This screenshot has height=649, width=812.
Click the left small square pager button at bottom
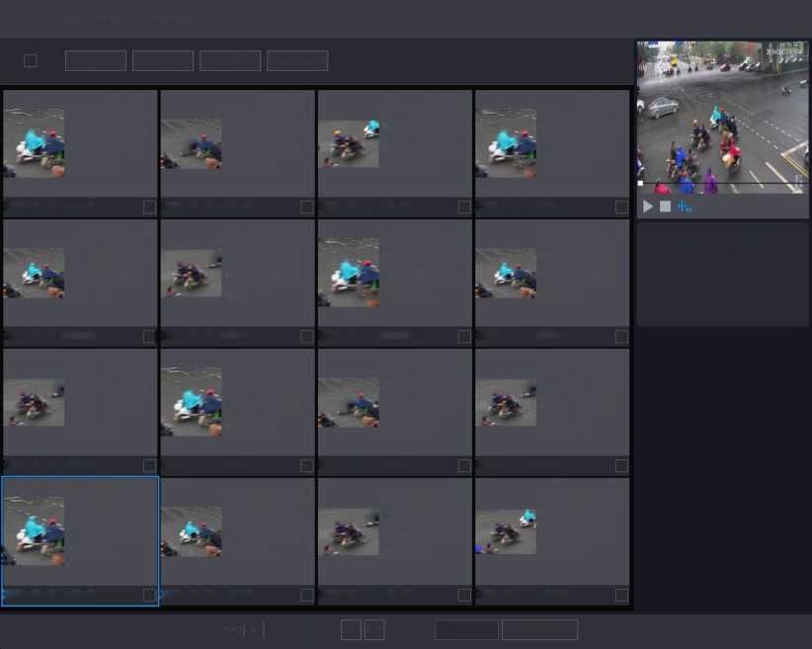coord(351,629)
